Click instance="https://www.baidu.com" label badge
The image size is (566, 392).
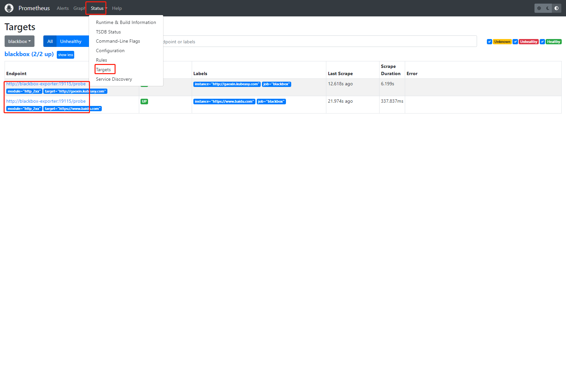coord(224,101)
